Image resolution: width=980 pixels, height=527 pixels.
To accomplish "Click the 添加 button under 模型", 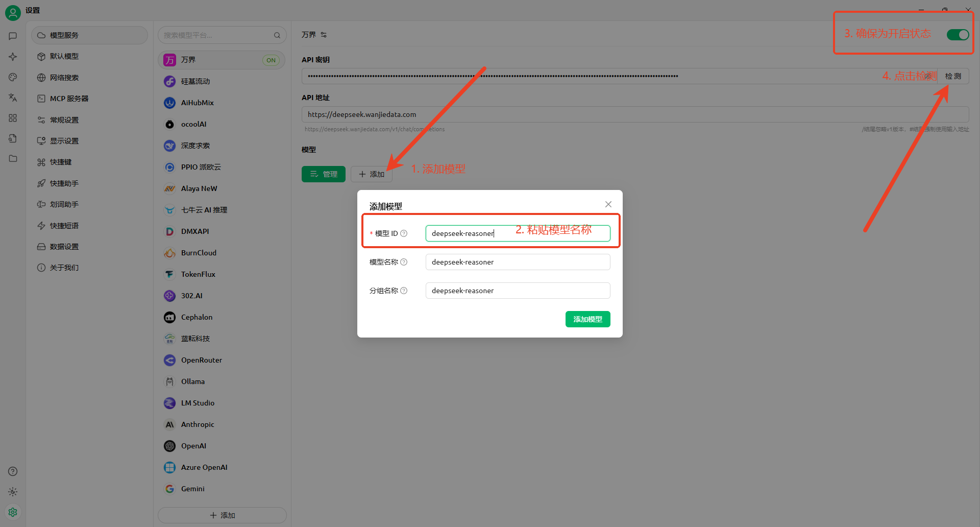I will [372, 174].
